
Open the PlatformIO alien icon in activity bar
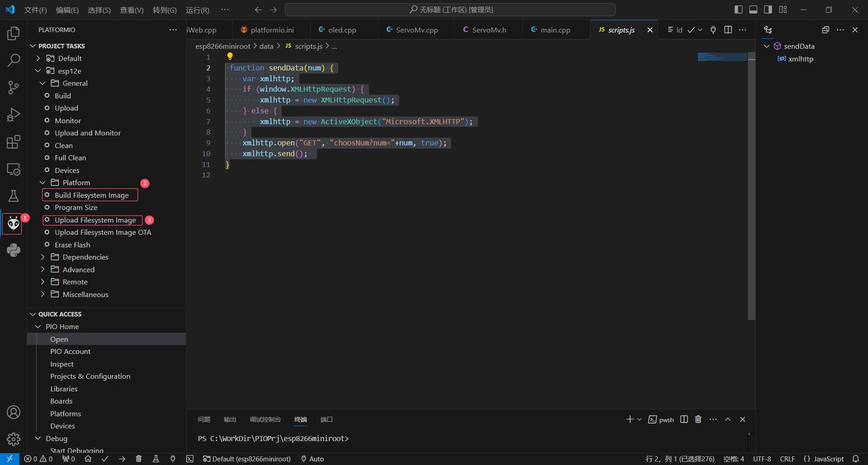point(13,223)
